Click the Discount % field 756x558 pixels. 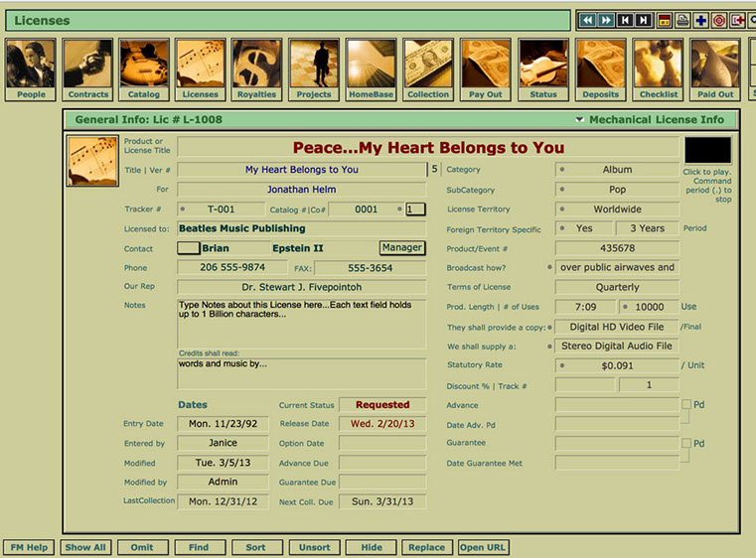click(x=585, y=385)
